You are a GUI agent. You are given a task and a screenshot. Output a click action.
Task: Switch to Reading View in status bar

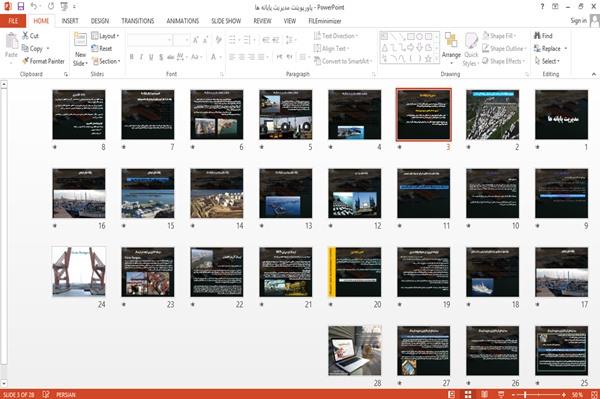point(484,394)
